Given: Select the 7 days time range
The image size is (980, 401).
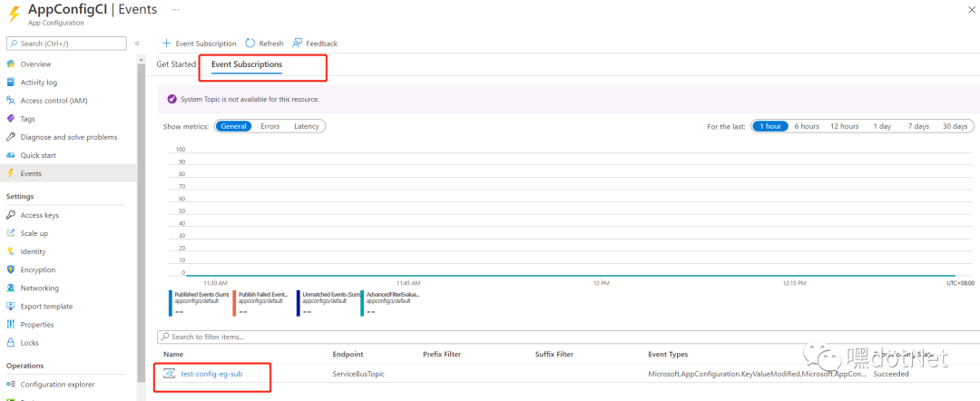Looking at the screenshot, I should point(918,126).
